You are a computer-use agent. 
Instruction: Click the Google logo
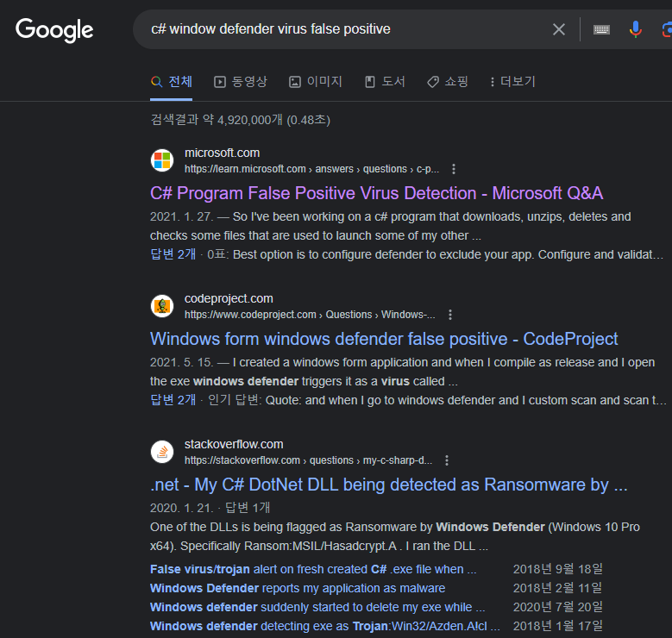coord(54,30)
